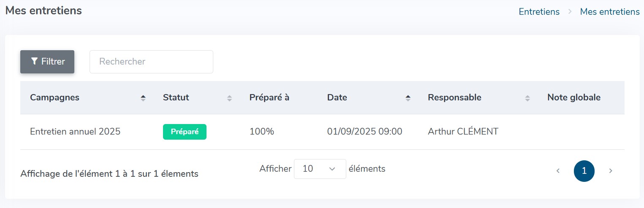The width and height of the screenshot is (644, 208).
Task: Open the Entretiens breadcrumb link
Action: coord(539,12)
